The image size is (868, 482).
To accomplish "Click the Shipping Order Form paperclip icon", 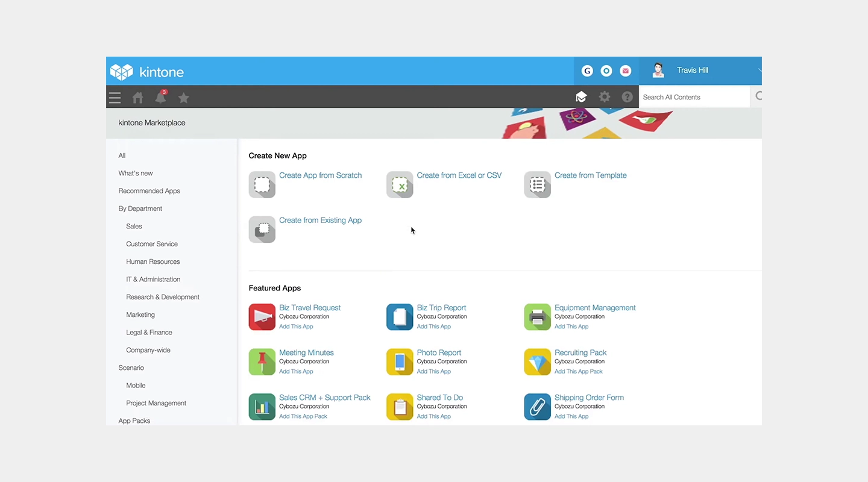I will pos(538,407).
